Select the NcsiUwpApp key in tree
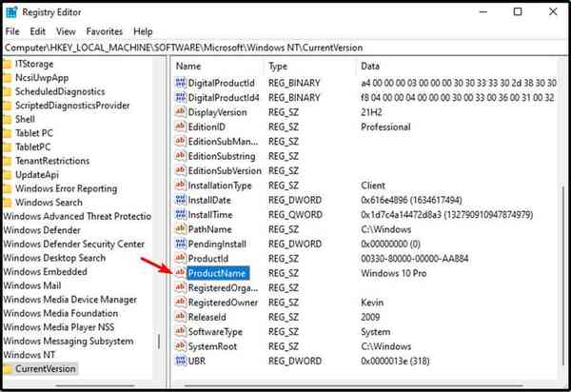 42,78
